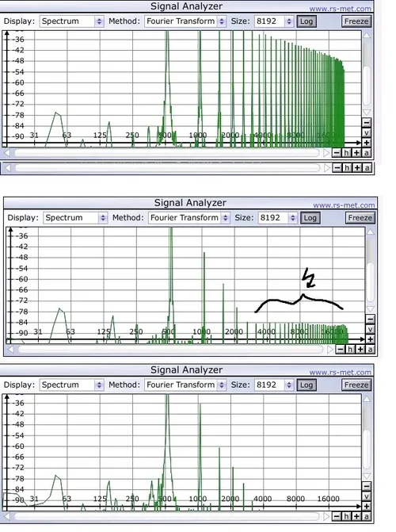Zoom out vertically in the top analyzer

[367, 122]
